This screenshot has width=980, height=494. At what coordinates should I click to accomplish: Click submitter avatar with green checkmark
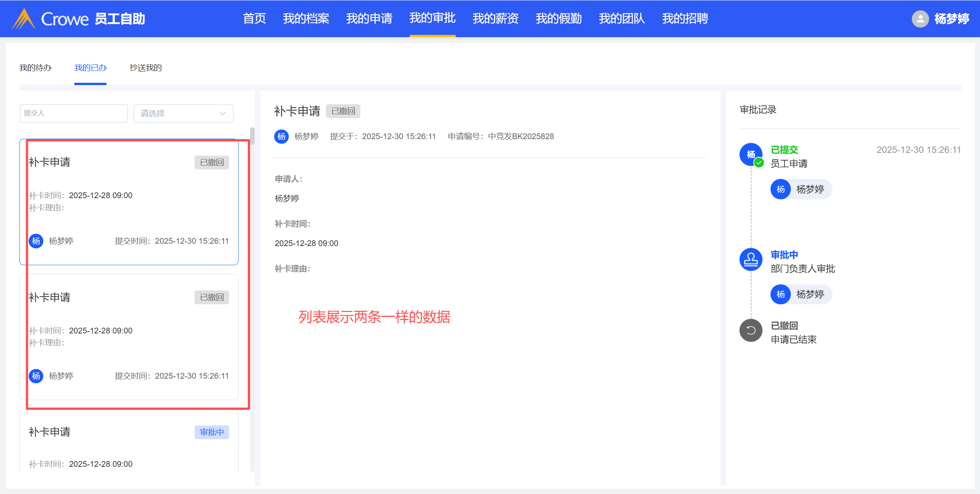(751, 154)
